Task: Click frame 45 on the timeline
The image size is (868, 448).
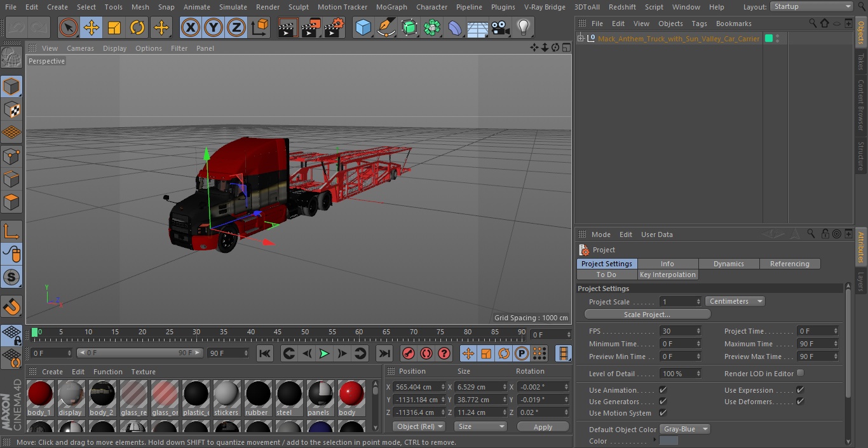Action: (x=278, y=332)
